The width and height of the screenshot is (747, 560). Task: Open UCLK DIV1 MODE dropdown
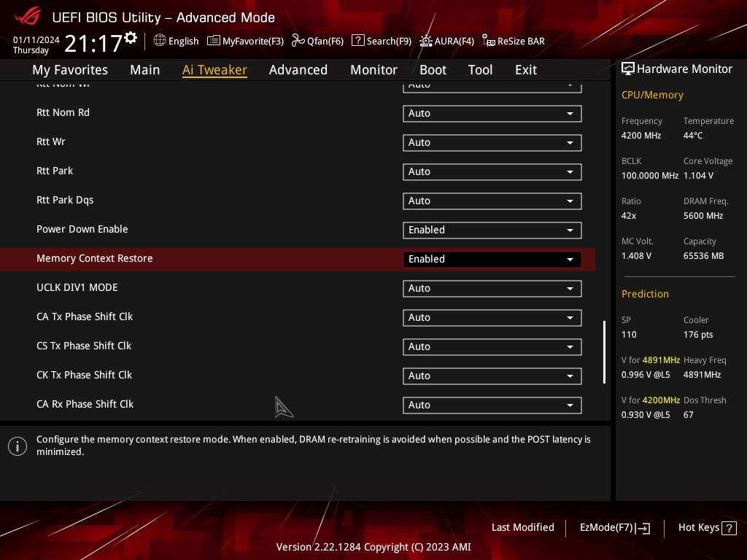pyautogui.click(x=492, y=288)
